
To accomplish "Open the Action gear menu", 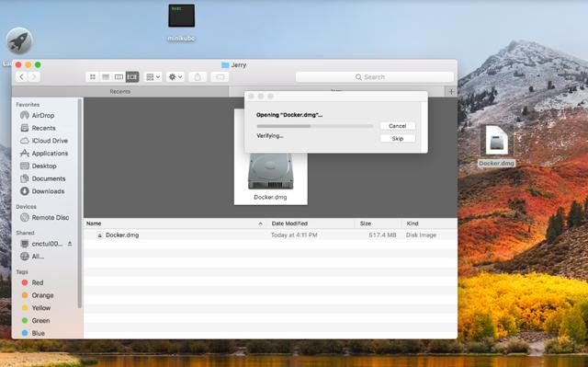I will pyautogui.click(x=175, y=77).
